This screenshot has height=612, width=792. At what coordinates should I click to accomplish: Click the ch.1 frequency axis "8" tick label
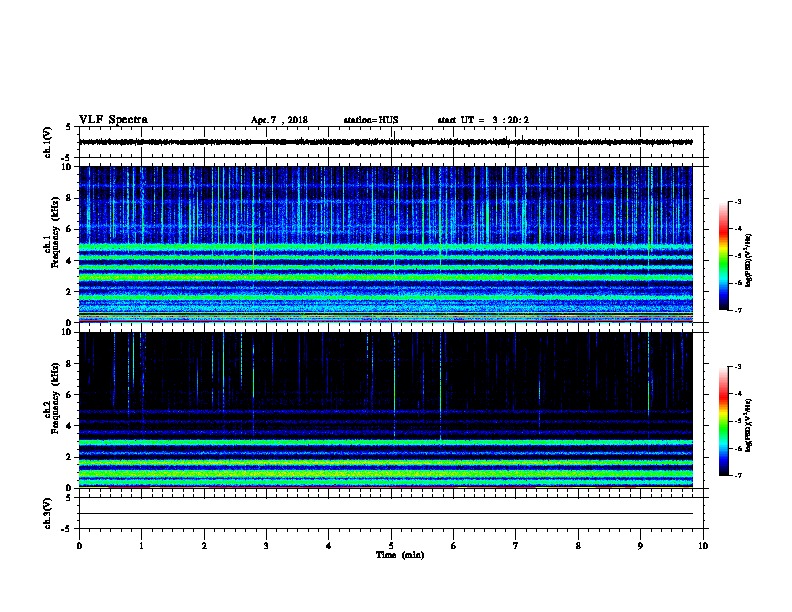pyautogui.click(x=69, y=198)
